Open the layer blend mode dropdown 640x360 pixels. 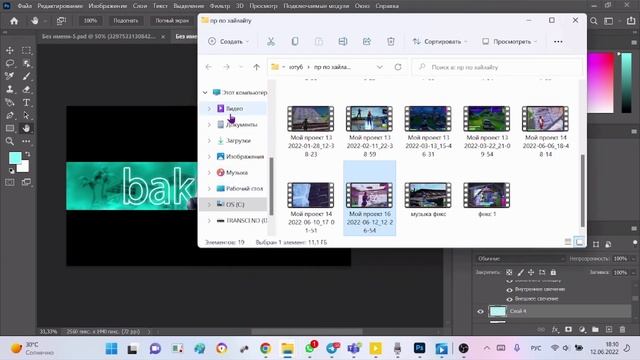click(520, 259)
